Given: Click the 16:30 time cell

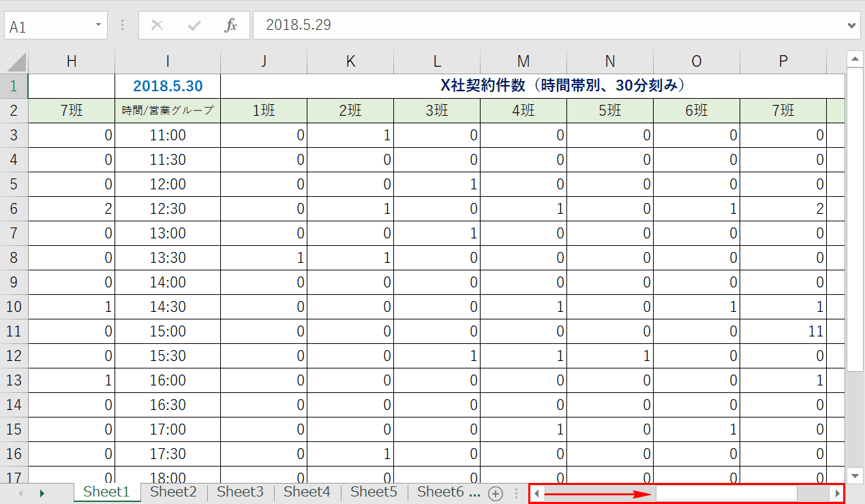Looking at the screenshot, I should (168, 405).
